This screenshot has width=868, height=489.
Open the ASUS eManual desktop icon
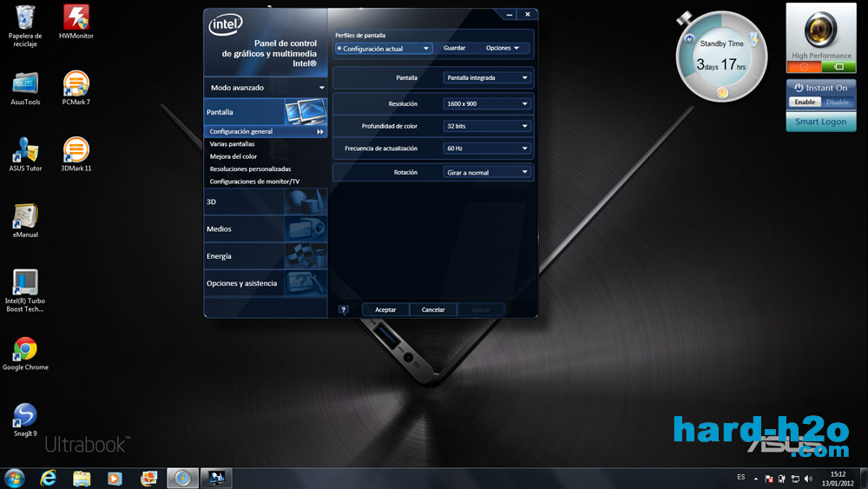pyautogui.click(x=25, y=216)
